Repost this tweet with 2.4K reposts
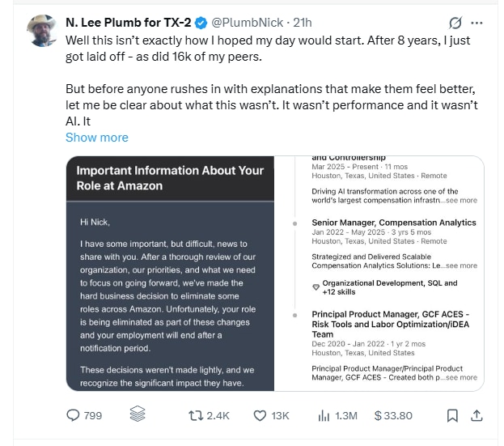504x446 pixels. point(195,415)
